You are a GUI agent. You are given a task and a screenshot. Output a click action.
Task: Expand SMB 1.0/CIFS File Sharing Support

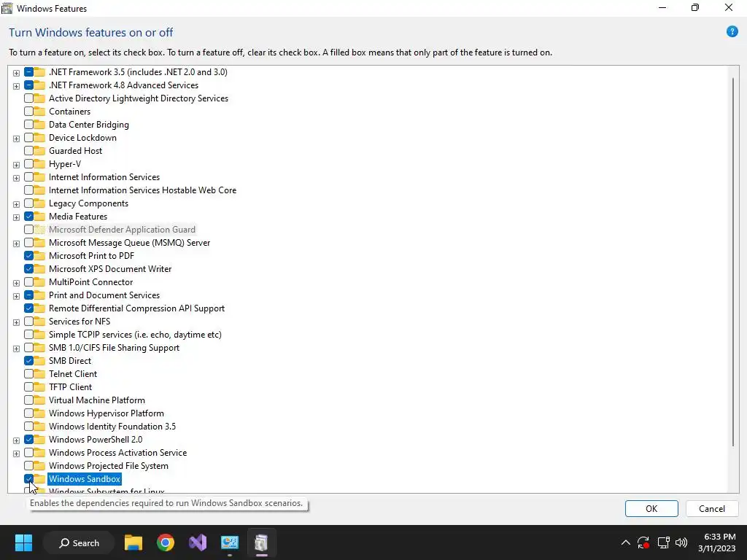coord(16,349)
